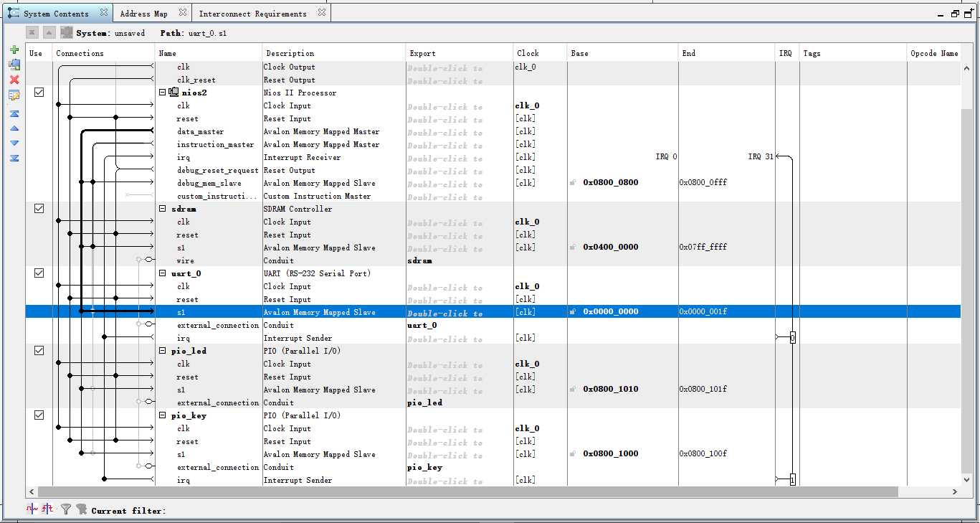980x523 pixels.
Task: Click the horizontal scrollbar left arrow
Action: pos(32,492)
